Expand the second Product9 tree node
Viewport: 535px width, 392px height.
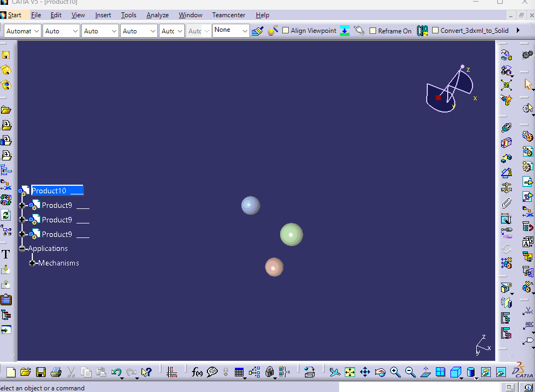[x=22, y=220]
